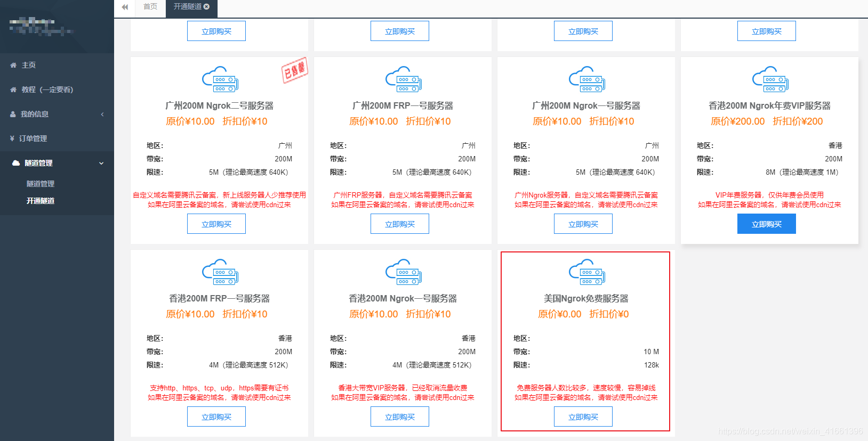
Task: Click the cloud server icon for 香港200M FRP一号服务器
Action: [x=220, y=272]
